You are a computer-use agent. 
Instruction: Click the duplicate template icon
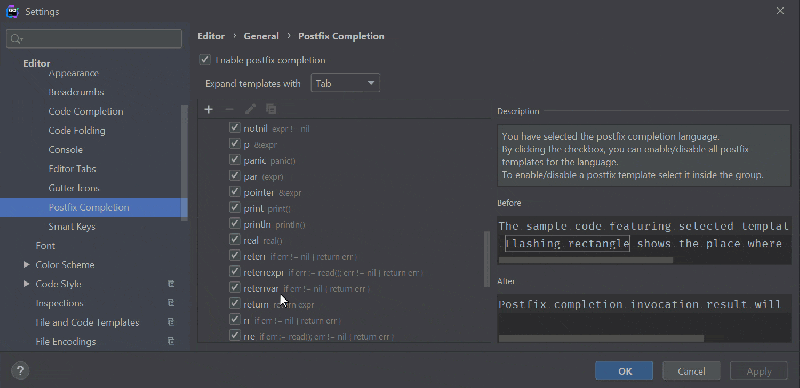point(271,109)
